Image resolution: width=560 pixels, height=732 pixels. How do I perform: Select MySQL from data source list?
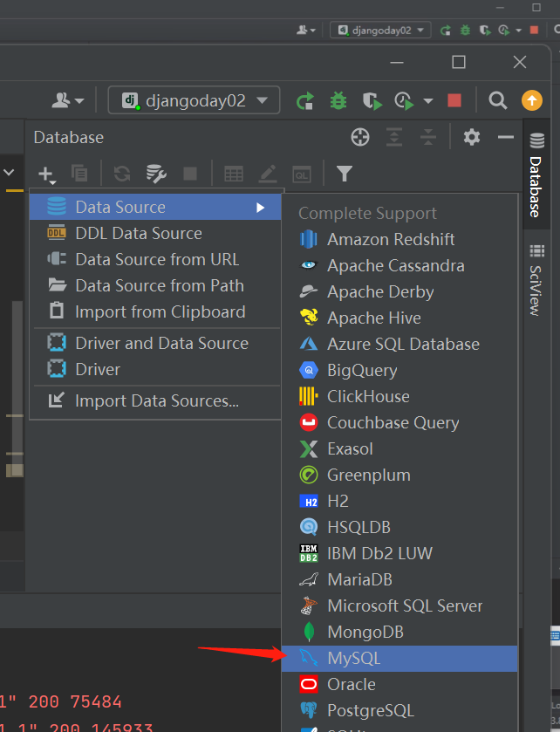tap(354, 658)
